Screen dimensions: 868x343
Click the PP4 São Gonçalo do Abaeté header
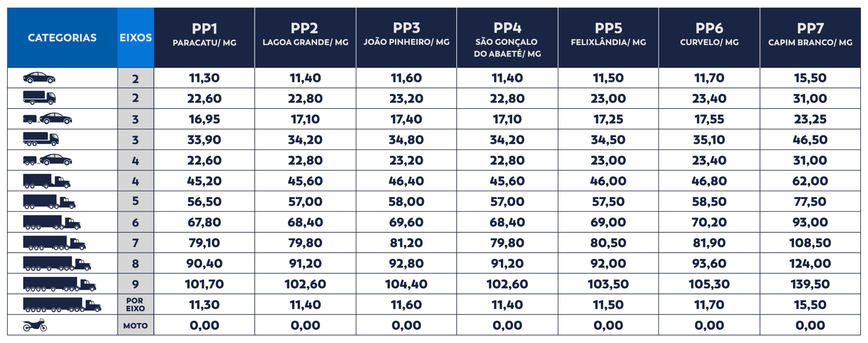tap(507, 38)
